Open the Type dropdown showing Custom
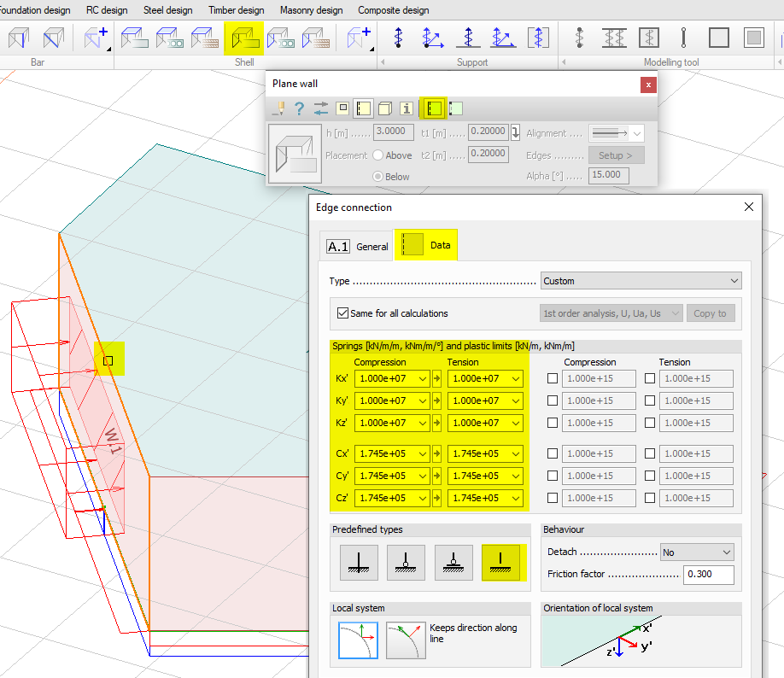 coord(641,281)
